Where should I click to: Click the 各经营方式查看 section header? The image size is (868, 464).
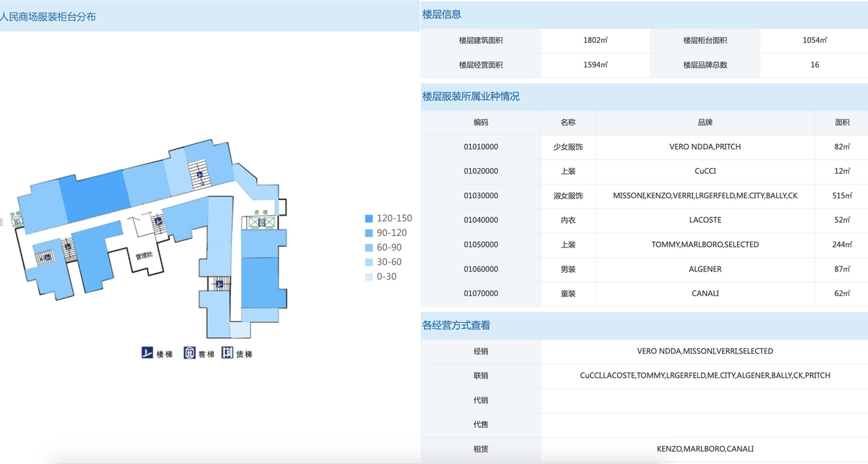pyautogui.click(x=456, y=326)
